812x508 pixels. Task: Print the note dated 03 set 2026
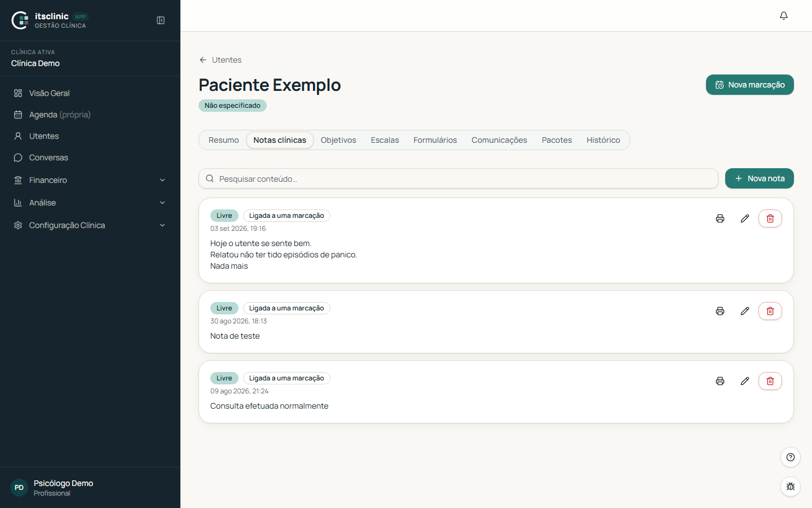(720, 218)
